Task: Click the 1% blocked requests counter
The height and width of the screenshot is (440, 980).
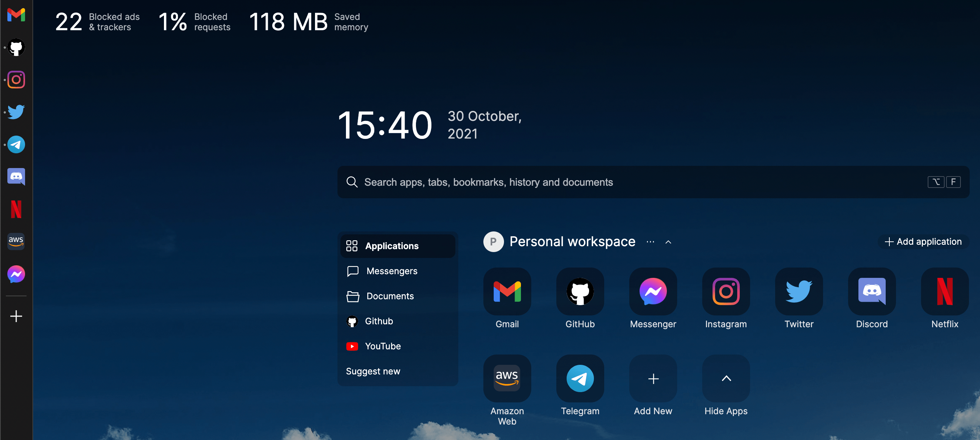Action: click(x=195, y=22)
